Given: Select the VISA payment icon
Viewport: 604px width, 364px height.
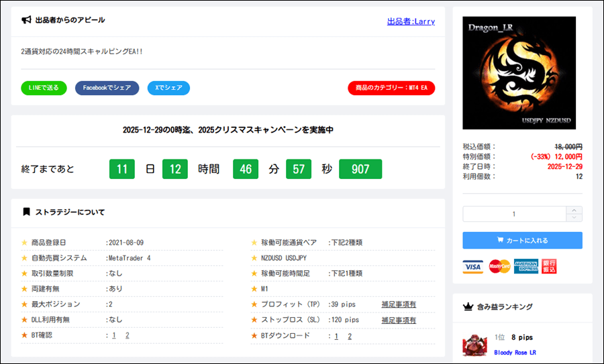Looking at the screenshot, I should point(472,267).
